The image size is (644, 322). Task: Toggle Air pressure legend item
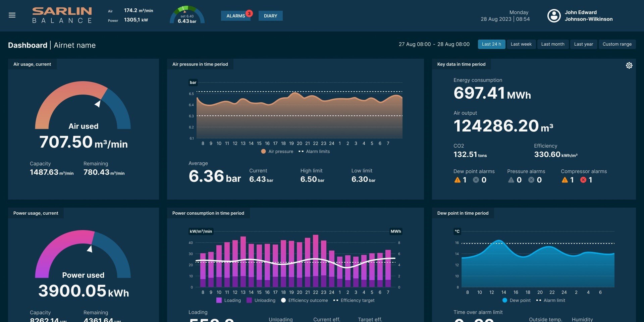coord(277,152)
